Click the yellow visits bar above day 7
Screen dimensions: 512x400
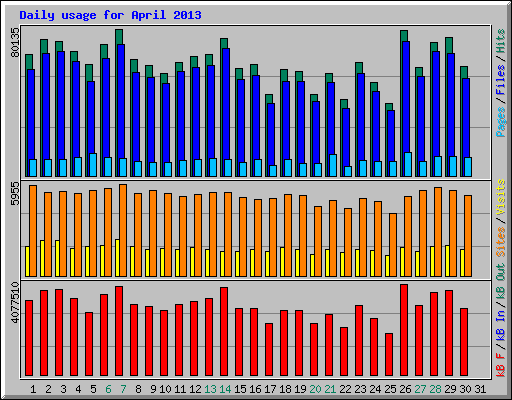point(117,258)
